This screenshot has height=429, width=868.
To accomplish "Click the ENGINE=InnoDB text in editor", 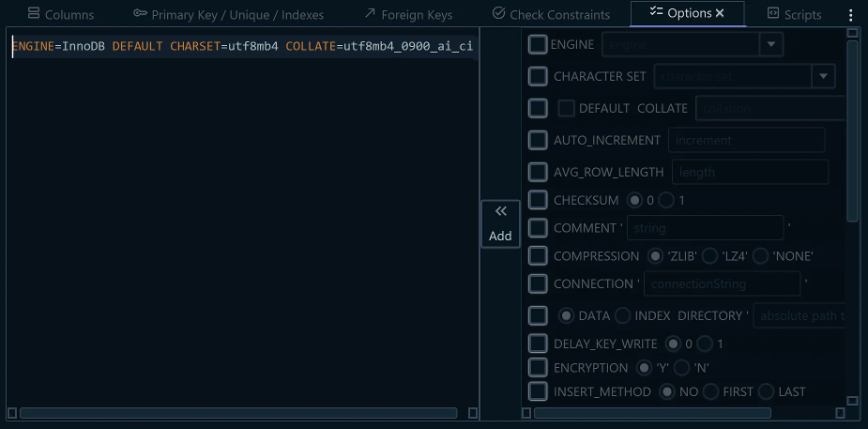I will pyautogui.click(x=59, y=47).
